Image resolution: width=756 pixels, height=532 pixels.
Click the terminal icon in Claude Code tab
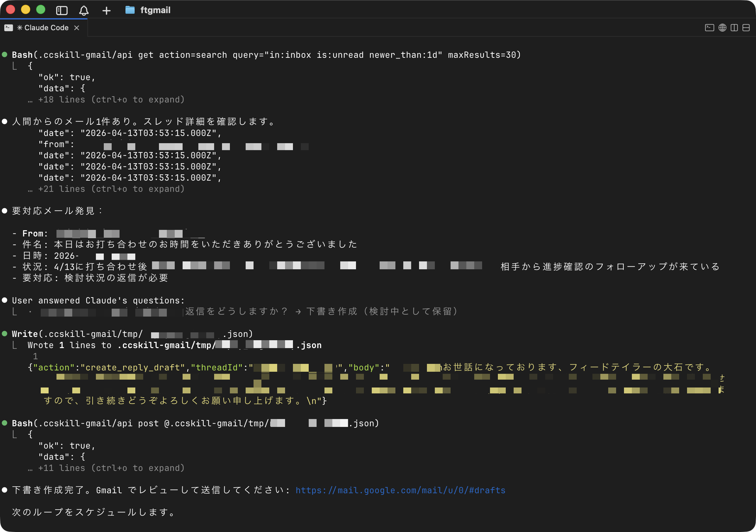coord(9,28)
